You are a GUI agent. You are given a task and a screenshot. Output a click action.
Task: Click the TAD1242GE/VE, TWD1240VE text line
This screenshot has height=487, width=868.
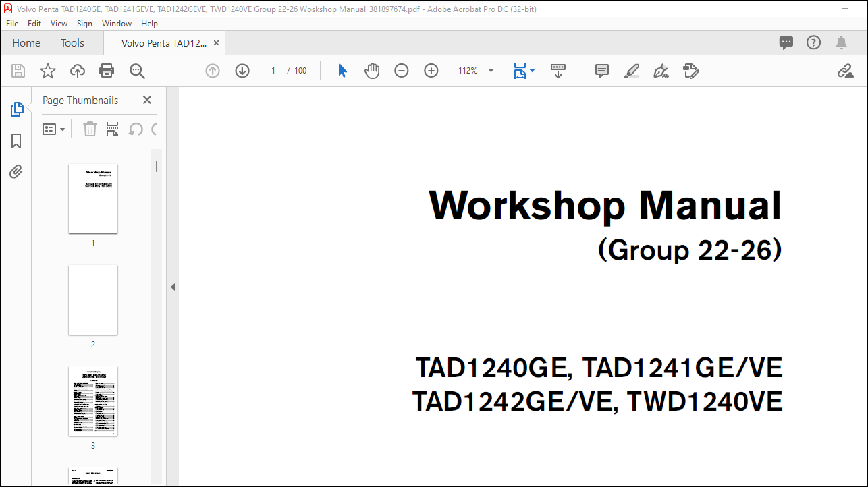tap(597, 401)
